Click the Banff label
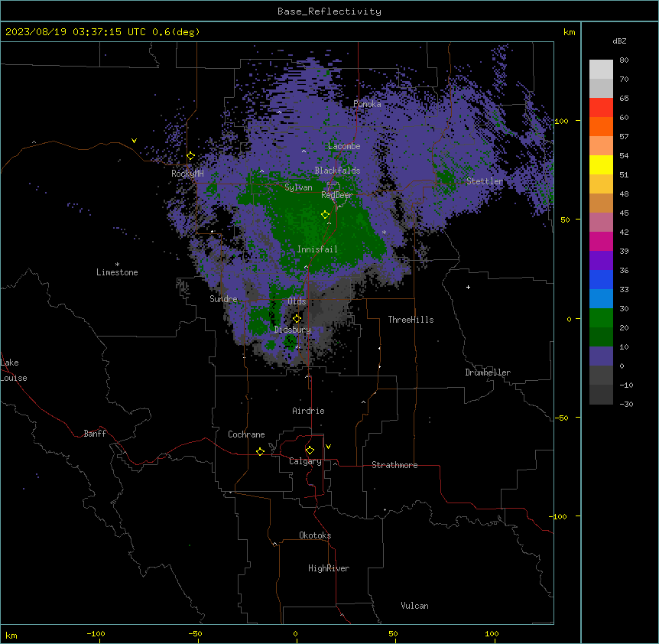This screenshot has width=659, height=644. point(95,434)
